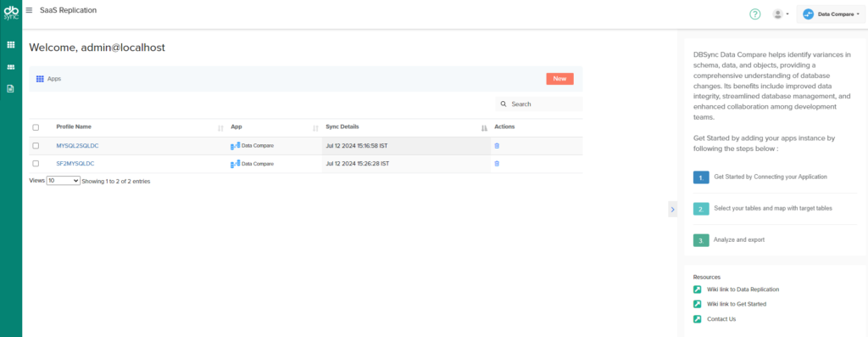Image resolution: width=868 pixels, height=337 pixels.
Task: Sort by App column arrows
Action: click(315, 128)
